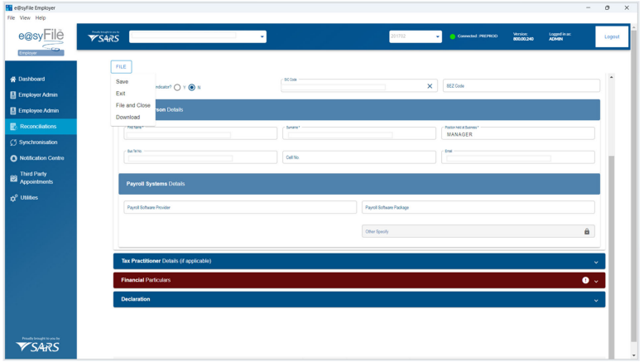The width and height of the screenshot is (644, 362).
Task: Click the Synchronisation arrows icon
Action: (x=12, y=142)
